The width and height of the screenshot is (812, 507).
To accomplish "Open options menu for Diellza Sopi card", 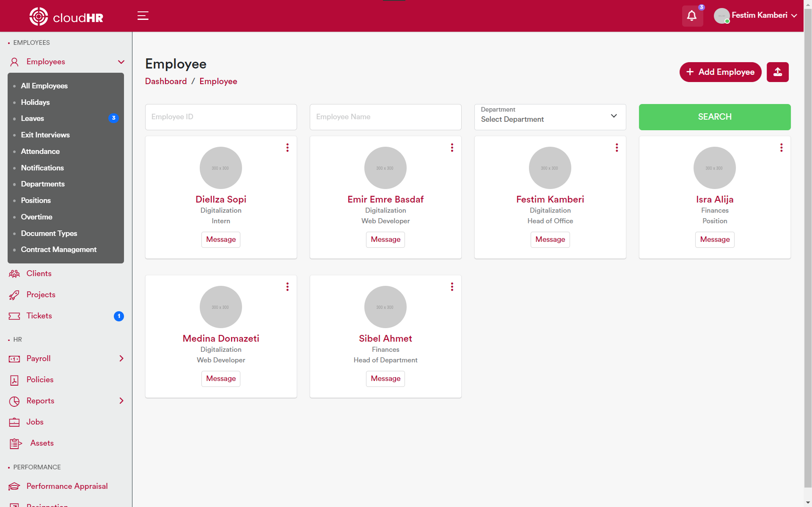I will click(287, 148).
